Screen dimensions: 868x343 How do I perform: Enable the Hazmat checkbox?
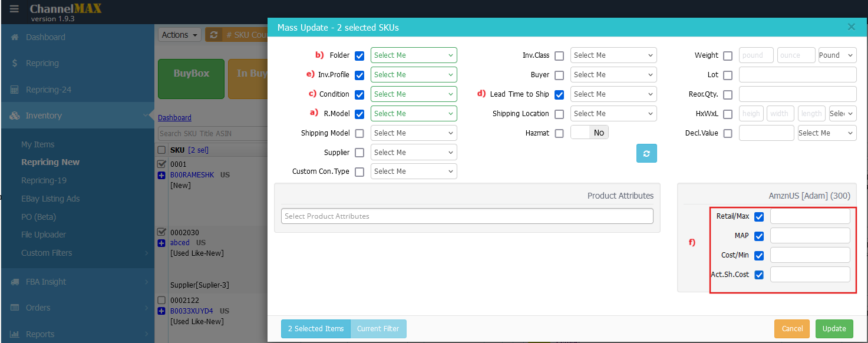pos(559,134)
